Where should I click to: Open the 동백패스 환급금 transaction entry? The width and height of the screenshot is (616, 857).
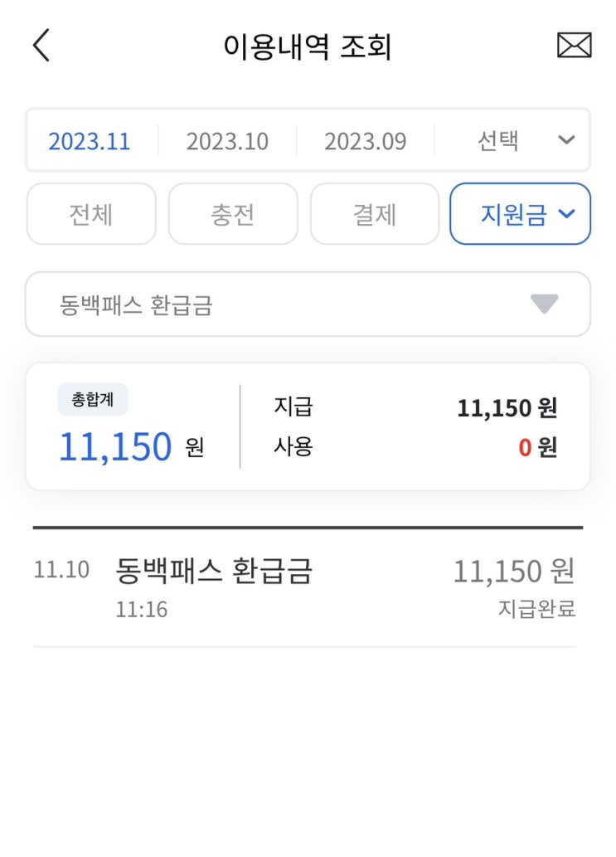(x=214, y=571)
